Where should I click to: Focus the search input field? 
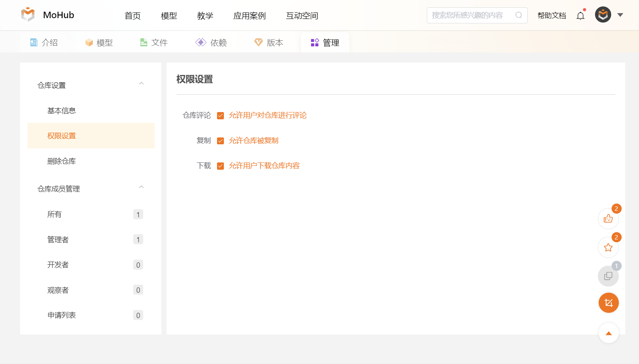coord(477,15)
